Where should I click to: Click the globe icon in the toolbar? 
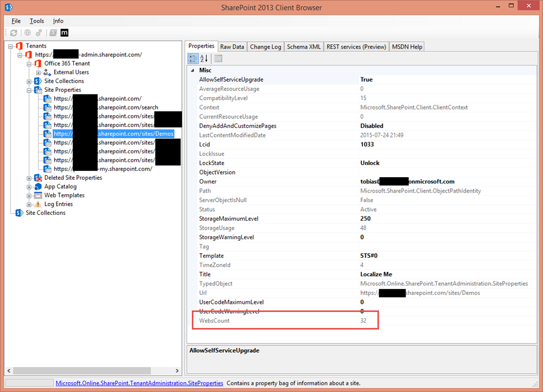click(27, 32)
